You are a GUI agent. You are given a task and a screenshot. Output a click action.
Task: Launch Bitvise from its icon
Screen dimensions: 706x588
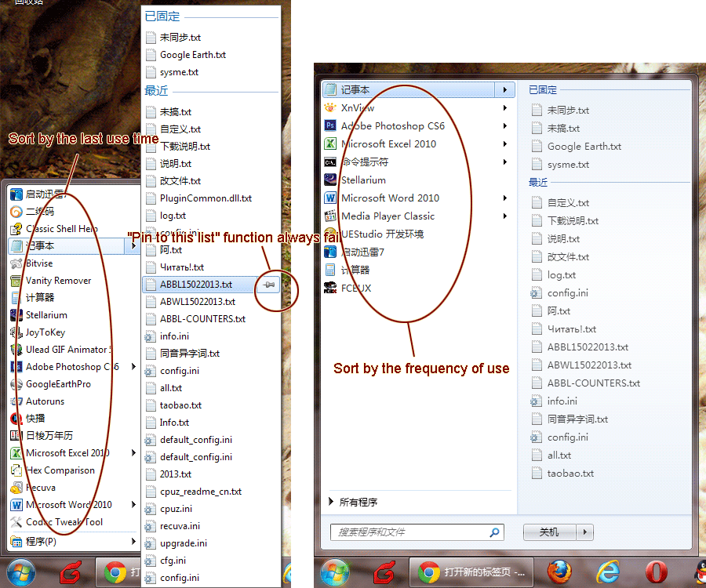(x=16, y=263)
